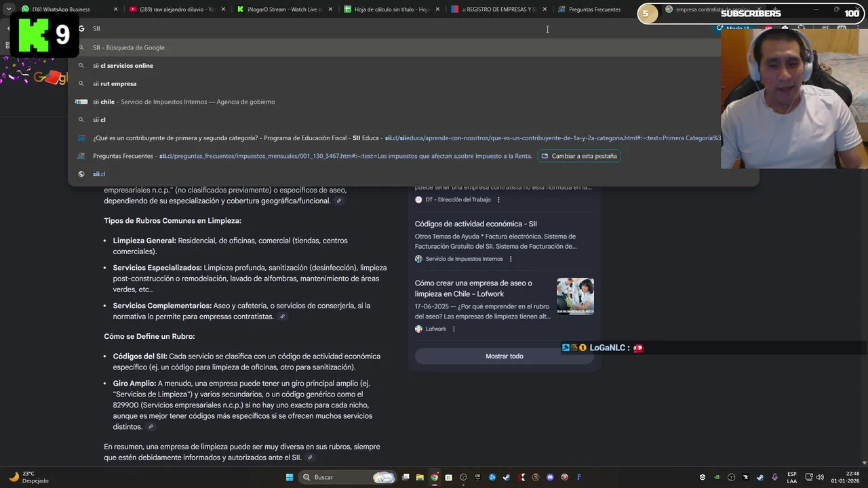Image resolution: width=868 pixels, height=488 pixels.
Task: Click the 'Mostrar todo' button
Action: tap(504, 356)
